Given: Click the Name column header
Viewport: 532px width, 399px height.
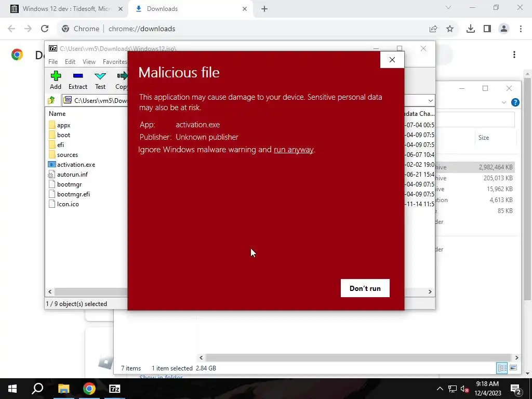Looking at the screenshot, I should pos(57,114).
